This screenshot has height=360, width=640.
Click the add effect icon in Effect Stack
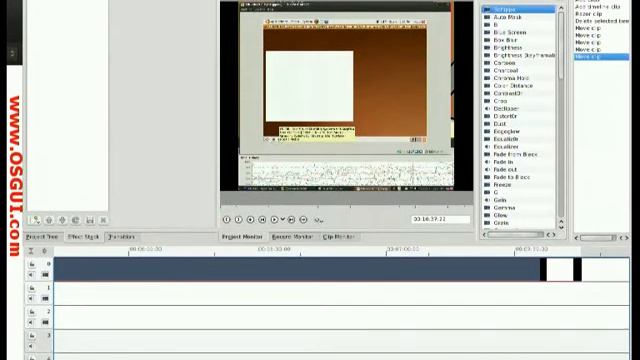[x=35, y=220]
